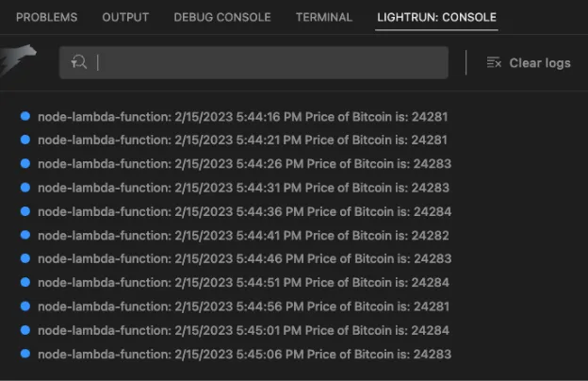The height and width of the screenshot is (381, 588).
Task: Select the 5:45:01 PM log entry
Action: tap(242, 330)
